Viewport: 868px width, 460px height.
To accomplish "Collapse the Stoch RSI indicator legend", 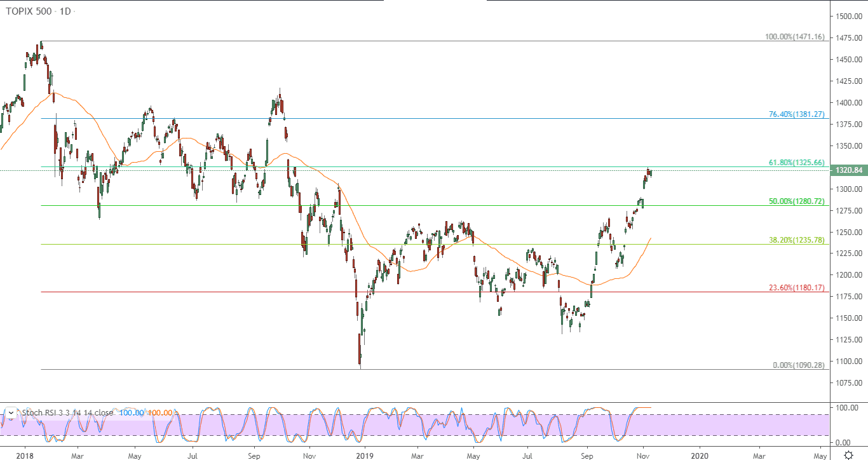I will pos(10,412).
